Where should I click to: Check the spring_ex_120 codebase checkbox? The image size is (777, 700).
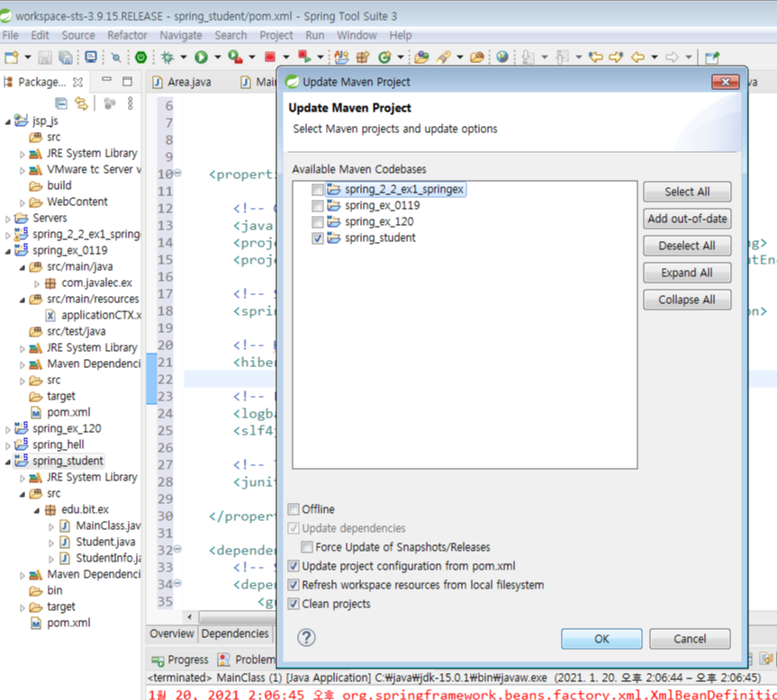pos(318,221)
